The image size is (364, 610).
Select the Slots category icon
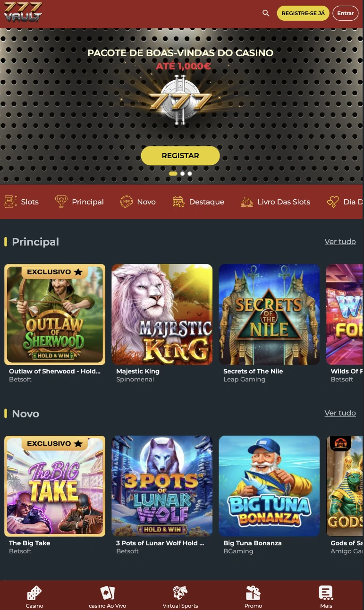coord(11,202)
